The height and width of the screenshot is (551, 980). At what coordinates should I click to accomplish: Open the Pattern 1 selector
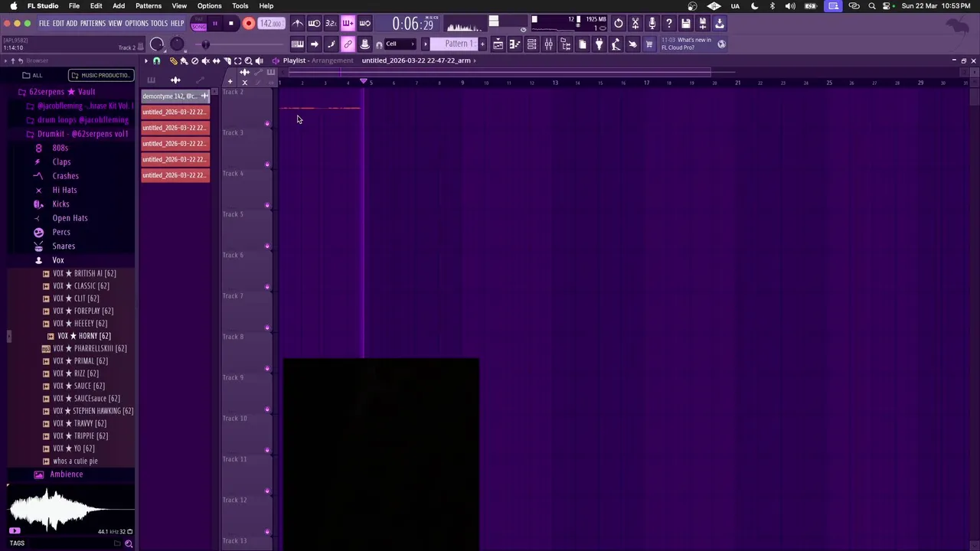point(455,44)
